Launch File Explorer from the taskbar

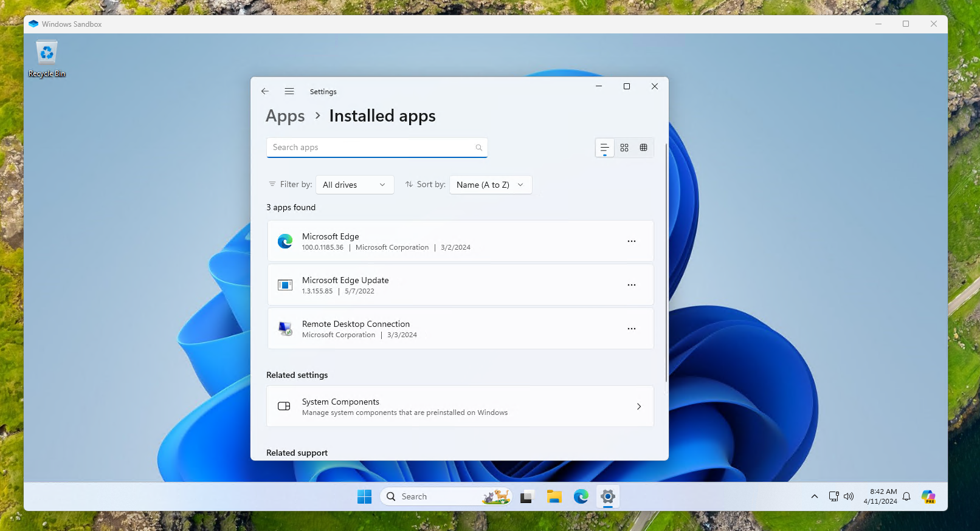(554, 496)
